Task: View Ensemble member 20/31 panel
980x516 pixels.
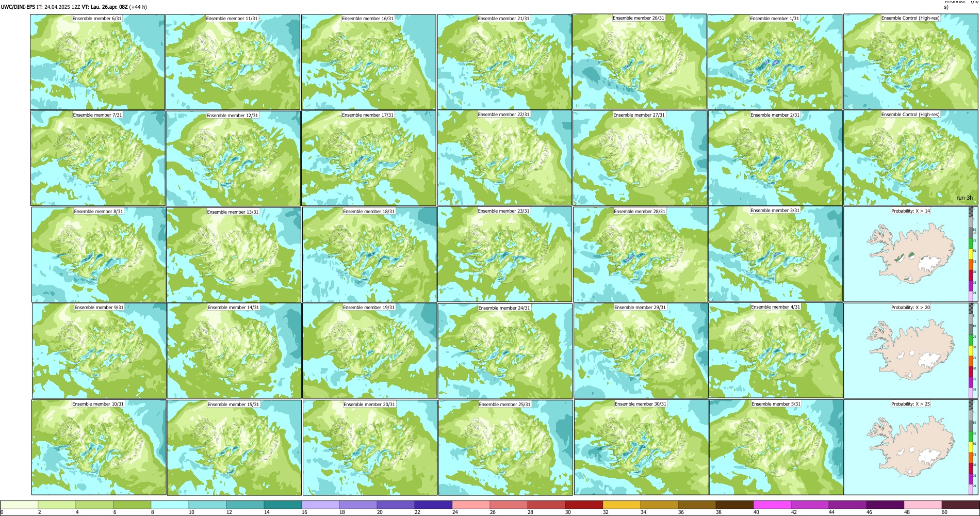Action: click(370, 448)
